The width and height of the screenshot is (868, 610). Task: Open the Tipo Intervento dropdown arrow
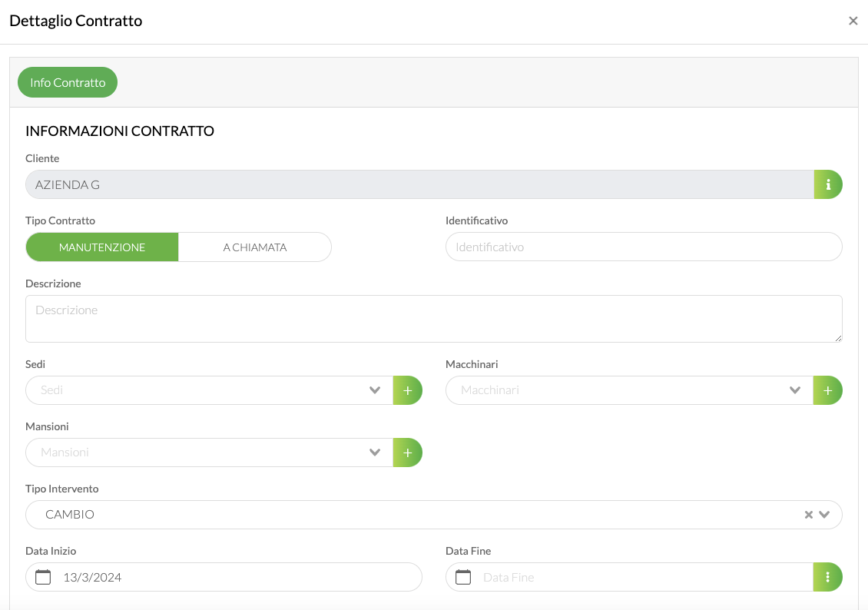(825, 515)
